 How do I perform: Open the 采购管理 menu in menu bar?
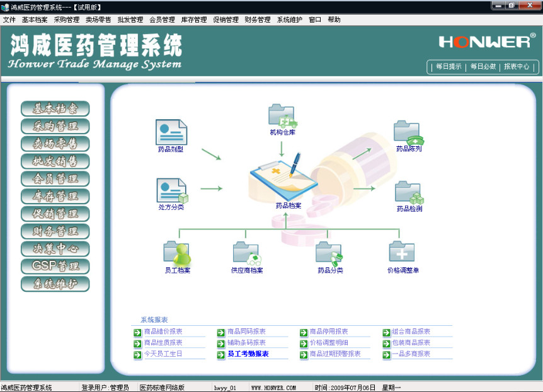click(x=67, y=20)
